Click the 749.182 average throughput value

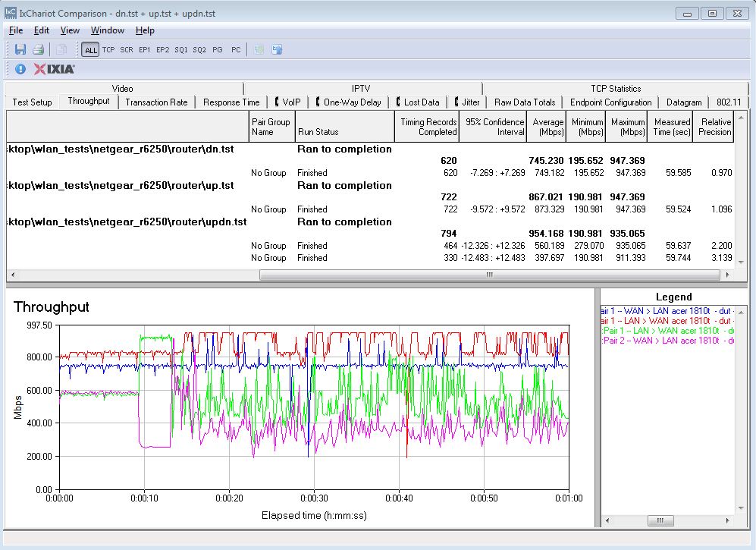(549, 173)
